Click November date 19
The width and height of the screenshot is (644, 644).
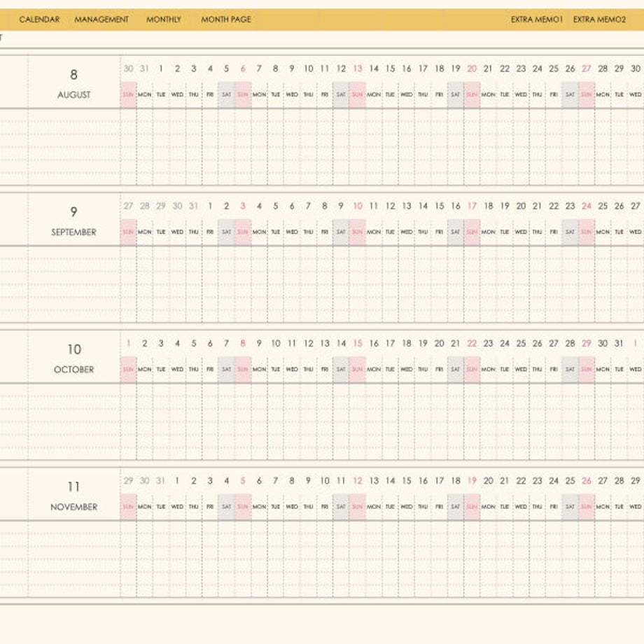[472, 480]
